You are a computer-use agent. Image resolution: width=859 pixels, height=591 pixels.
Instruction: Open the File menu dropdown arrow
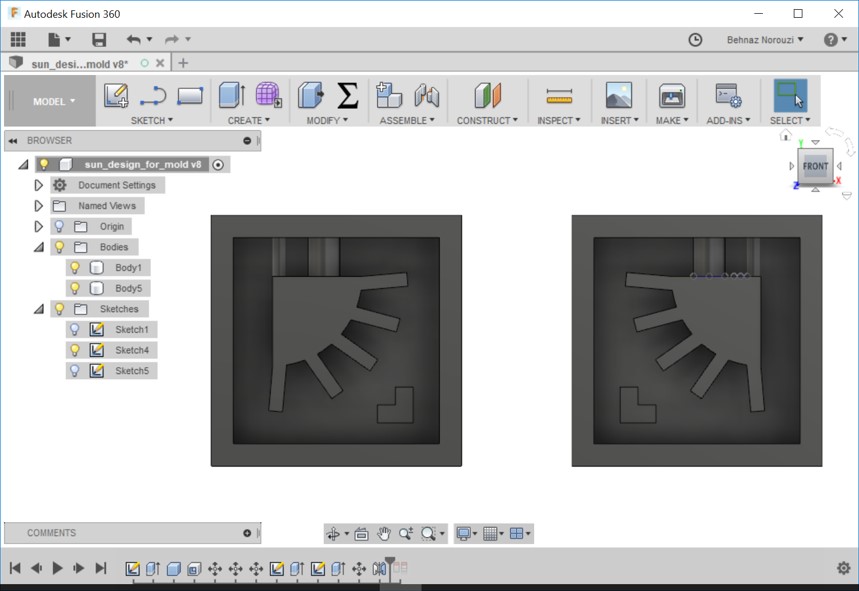coord(68,39)
